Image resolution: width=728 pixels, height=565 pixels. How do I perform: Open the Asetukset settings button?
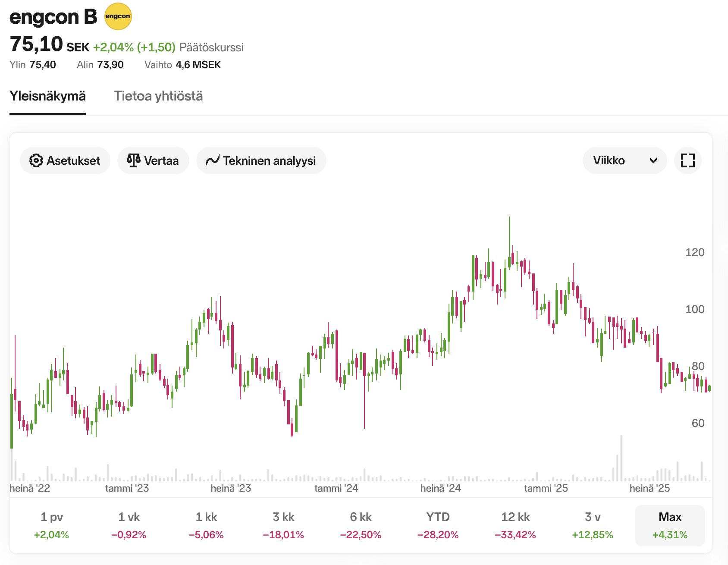click(x=65, y=160)
